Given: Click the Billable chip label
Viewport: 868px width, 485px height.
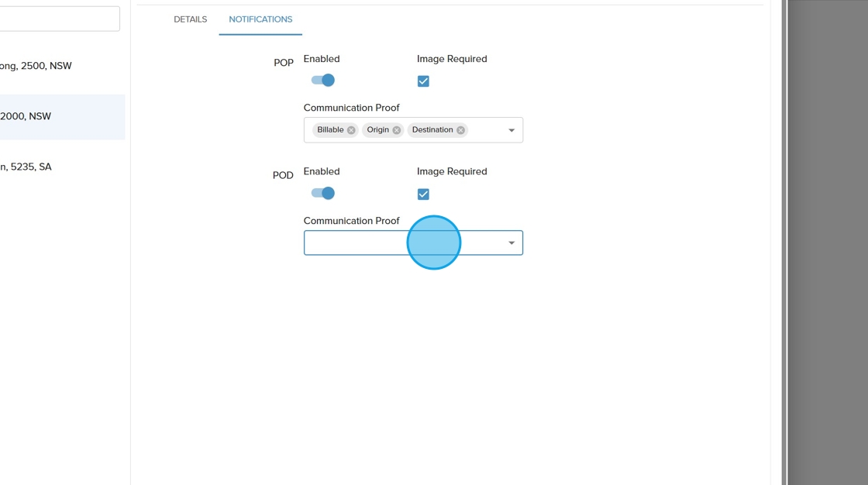Looking at the screenshot, I should 330,130.
